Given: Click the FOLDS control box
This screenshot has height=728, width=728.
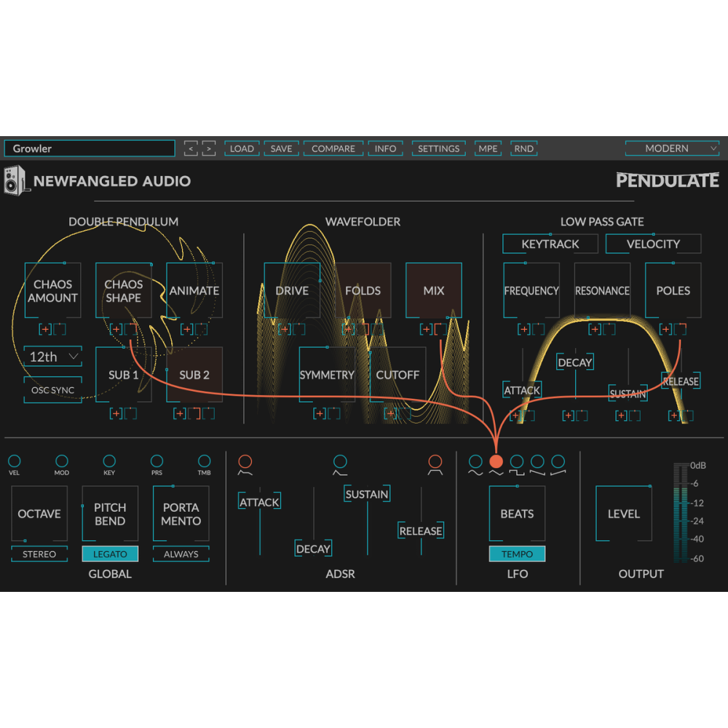Looking at the screenshot, I should (x=363, y=290).
